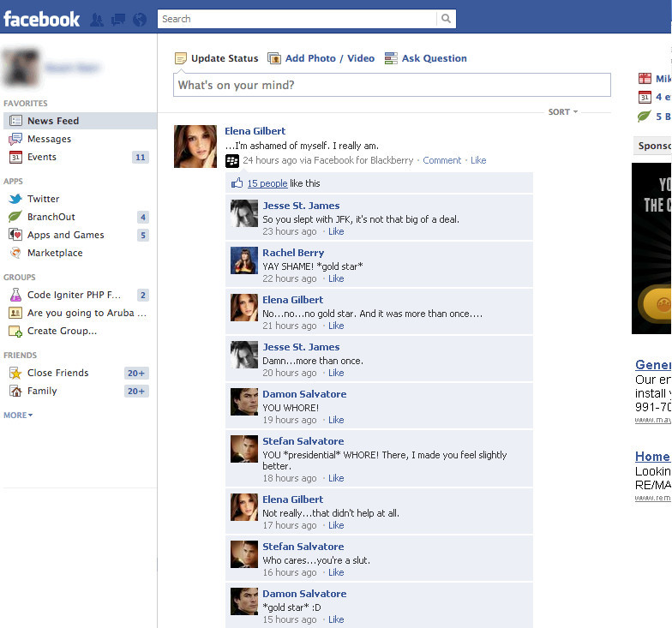672x628 pixels.
Task: Click the sponsored ad image
Action: click(x=651, y=248)
